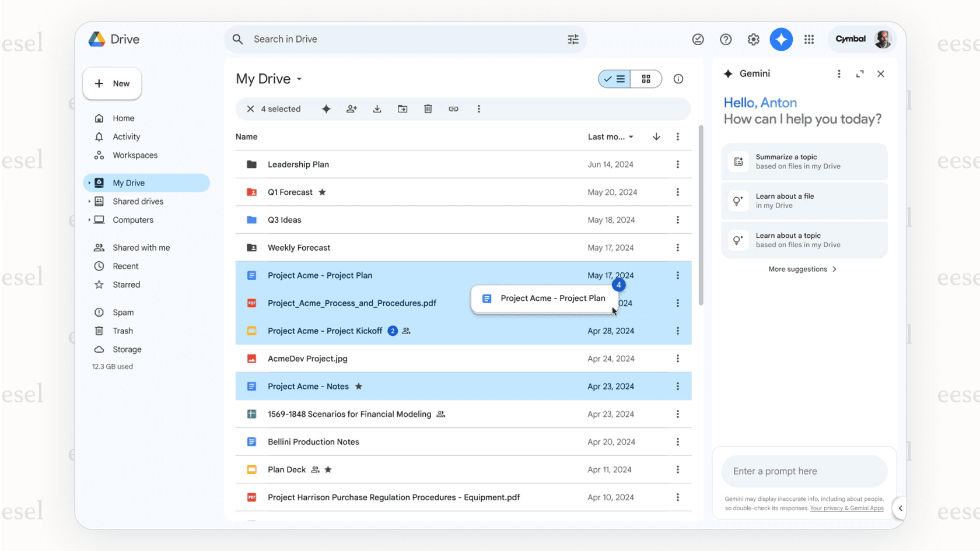Click the New button

(x=112, y=83)
